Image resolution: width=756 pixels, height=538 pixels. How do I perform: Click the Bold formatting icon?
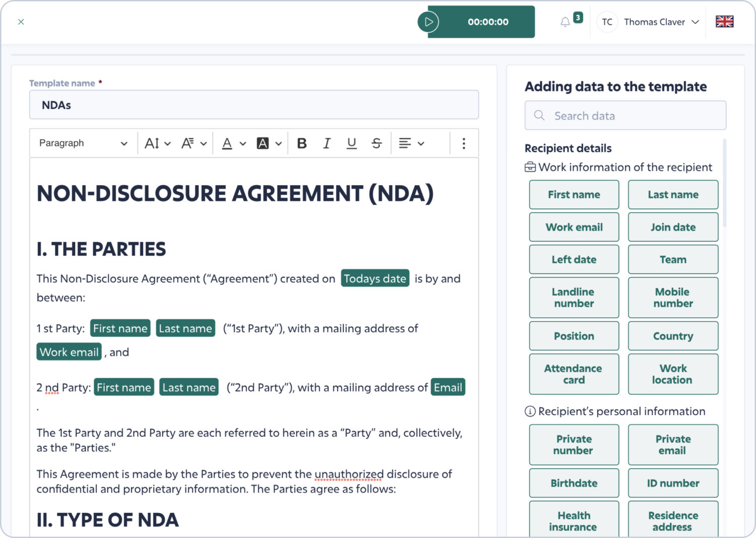302,144
